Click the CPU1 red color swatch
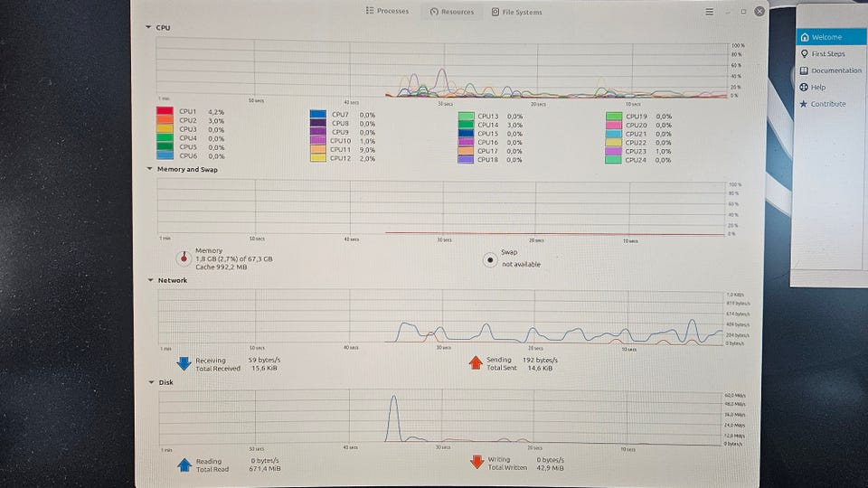The height and width of the screenshot is (488, 868). click(165, 112)
